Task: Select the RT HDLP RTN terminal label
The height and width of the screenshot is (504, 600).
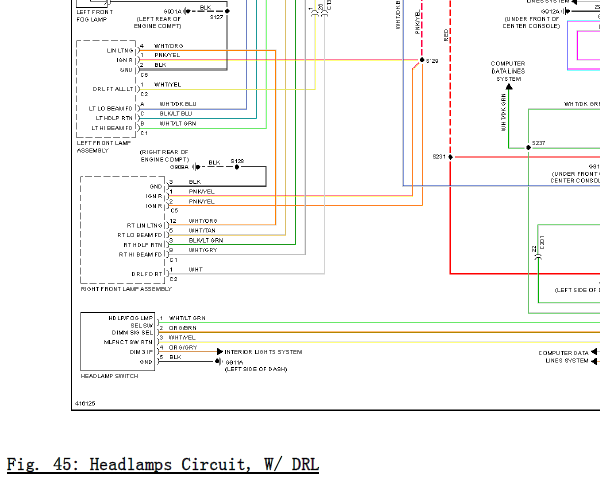Action: point(143,245)
